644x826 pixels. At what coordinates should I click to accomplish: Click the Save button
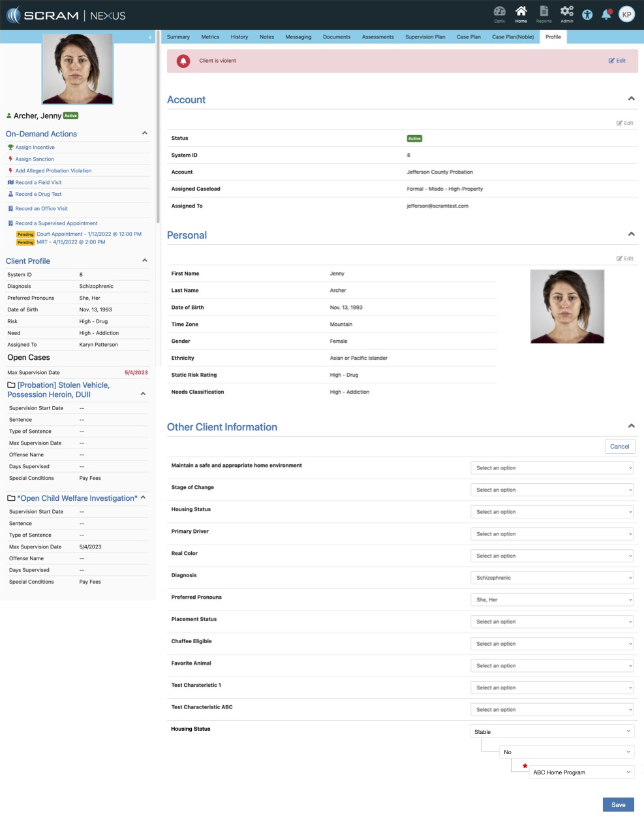(x=618, y=805)
